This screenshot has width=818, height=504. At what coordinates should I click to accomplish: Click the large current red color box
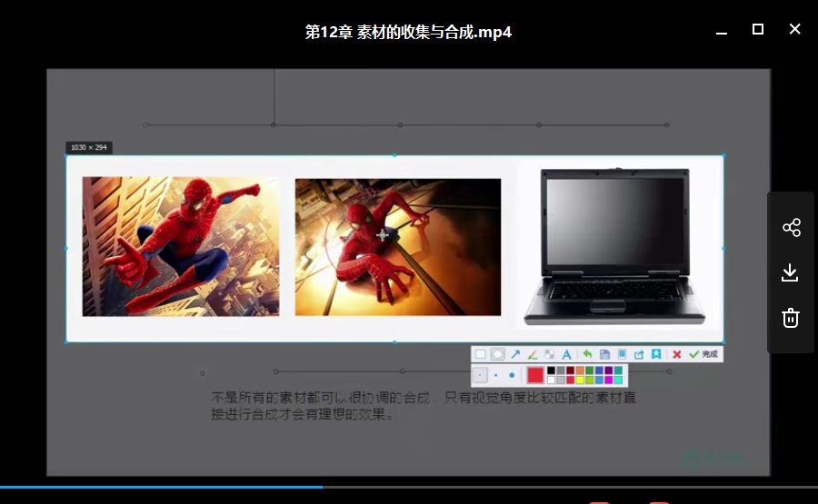[x=535, y=375]
